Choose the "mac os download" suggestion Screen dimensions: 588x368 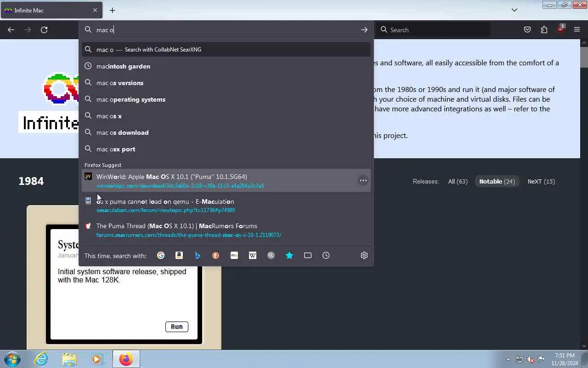pos(226,132)
